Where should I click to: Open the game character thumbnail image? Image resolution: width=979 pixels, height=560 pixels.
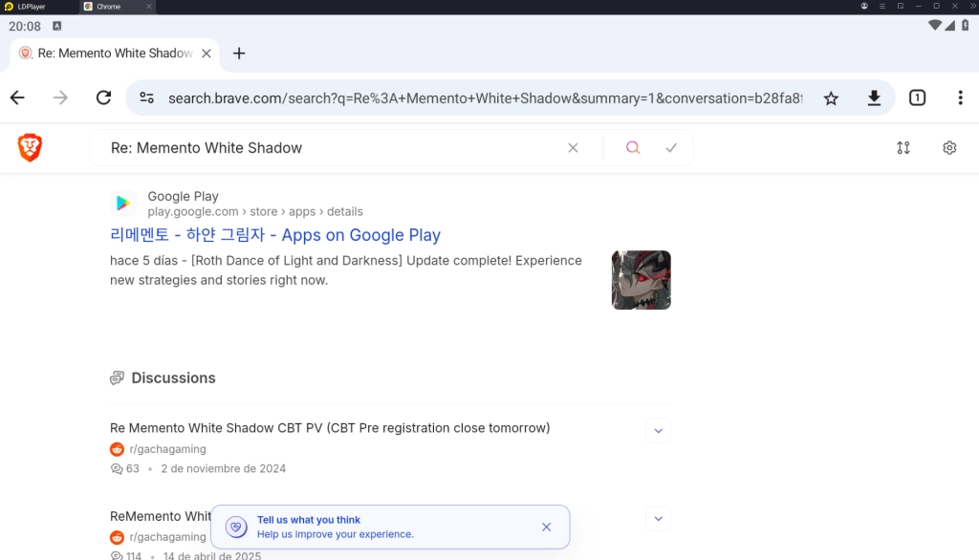coord(642,280)
